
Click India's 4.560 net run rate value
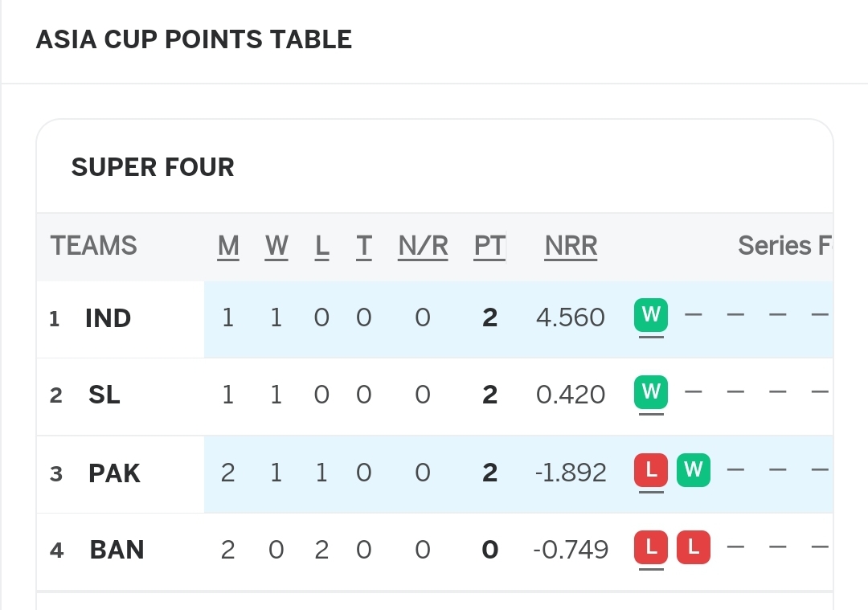pos(570,317)
